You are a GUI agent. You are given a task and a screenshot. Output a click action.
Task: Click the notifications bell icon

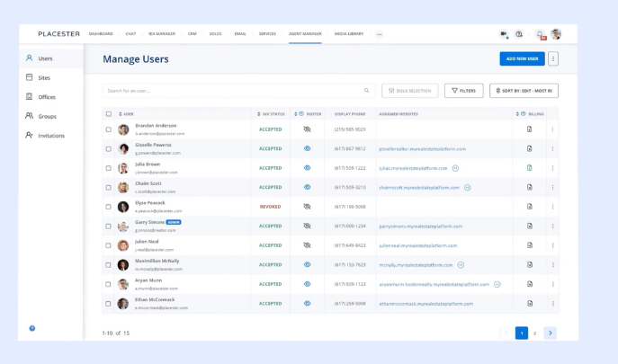pyautogui.click(x=540, y=34)
